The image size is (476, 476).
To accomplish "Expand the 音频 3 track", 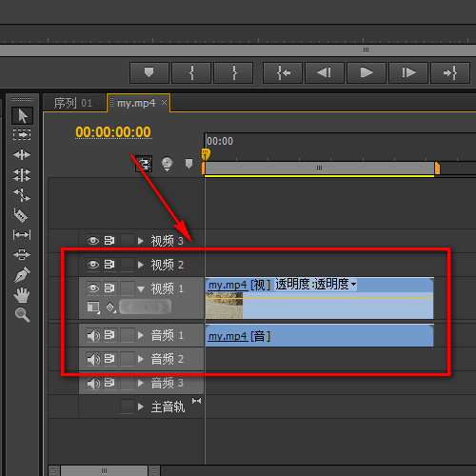I will pyautogui.click(x=141, y=384).
